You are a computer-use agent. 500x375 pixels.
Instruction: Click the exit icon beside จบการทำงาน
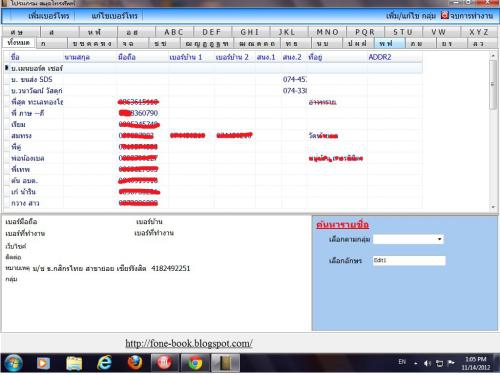(445, 15)
